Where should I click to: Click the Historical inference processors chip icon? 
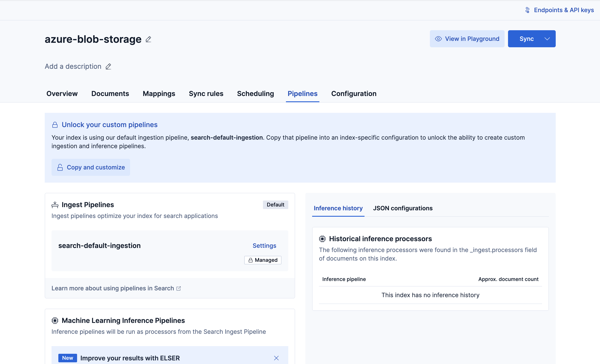coord(322,239)
